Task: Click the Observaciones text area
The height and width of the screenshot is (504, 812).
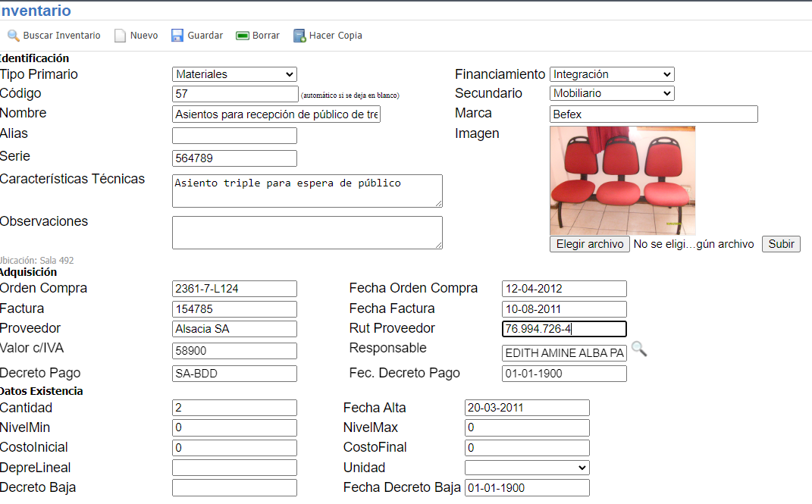Action: coord(307,232)
